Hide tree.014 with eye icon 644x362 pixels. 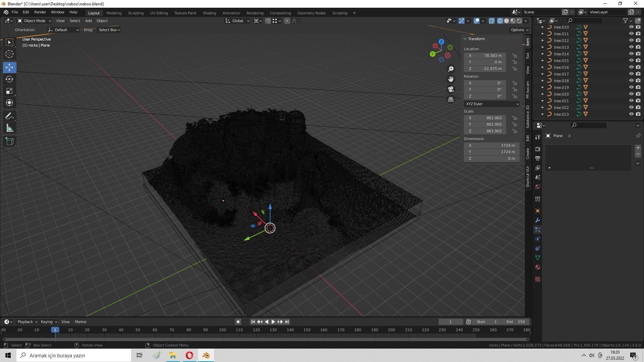[x=631, y=54]
